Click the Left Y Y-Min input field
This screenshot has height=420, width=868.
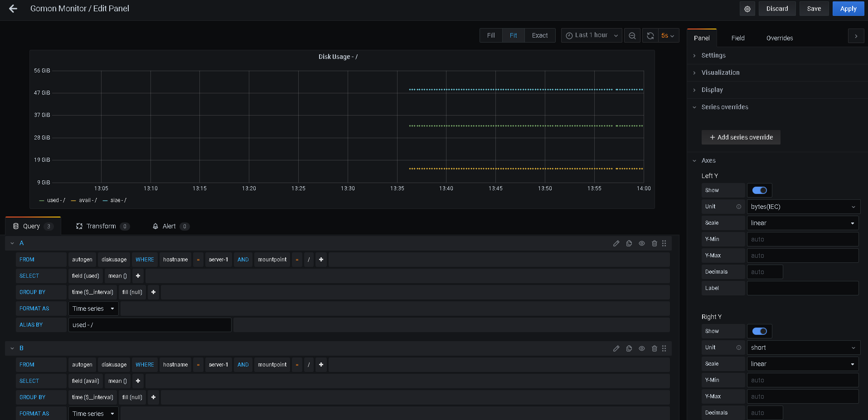(x=803, y=239)
